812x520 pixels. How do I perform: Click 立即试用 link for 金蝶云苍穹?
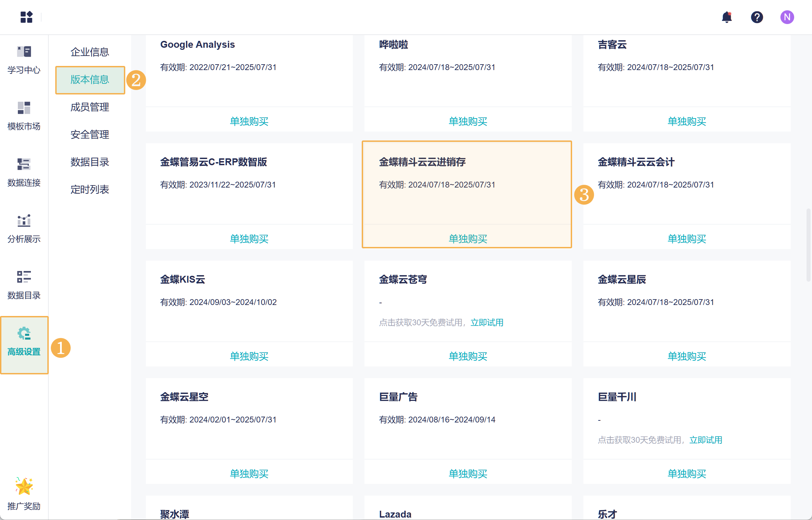(x=487, y=323)
